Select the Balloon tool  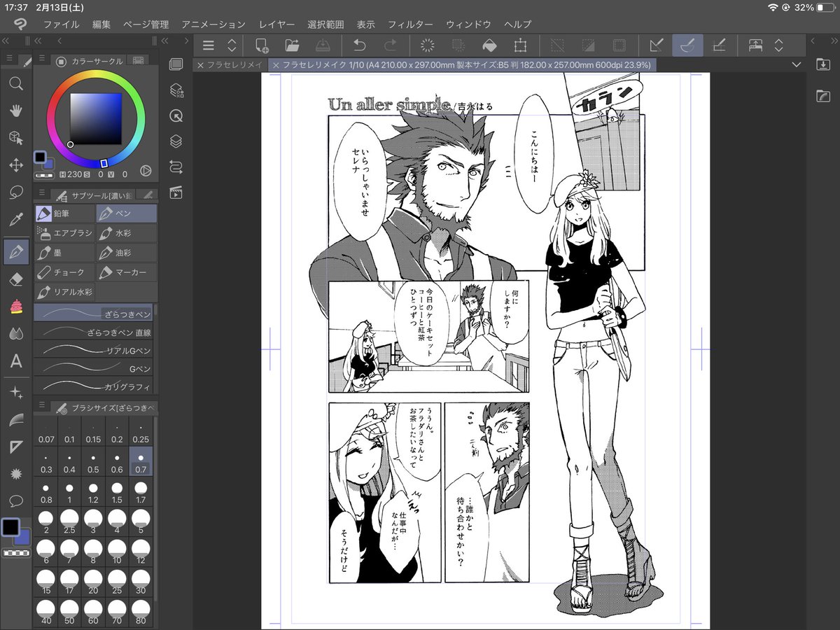tap(16, 500)
